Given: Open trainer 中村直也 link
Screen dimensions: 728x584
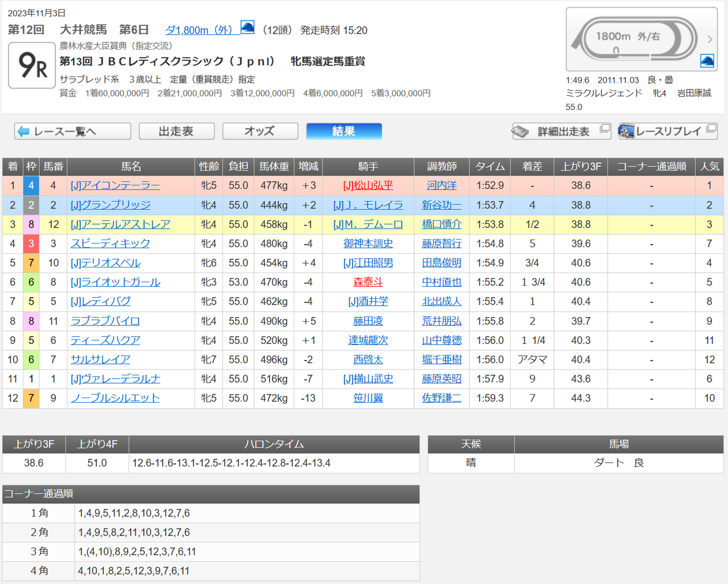Looking at the screenshot, I should click(442, 282).
